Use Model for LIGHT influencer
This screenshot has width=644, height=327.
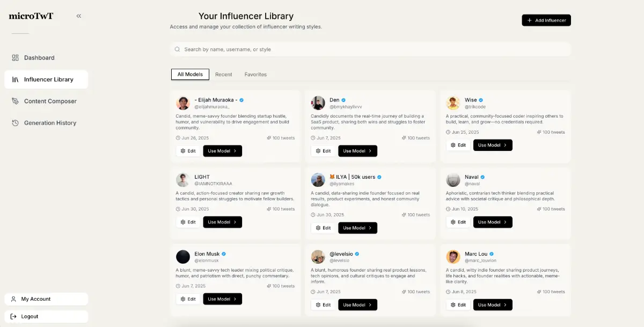(222, 222)
